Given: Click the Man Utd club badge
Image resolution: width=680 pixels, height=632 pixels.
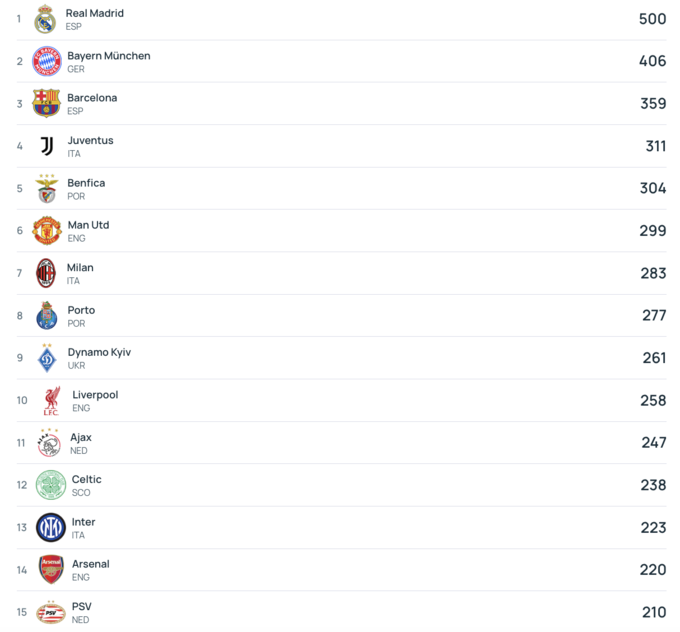Looking at the screenshot, I should pos(47,231).
